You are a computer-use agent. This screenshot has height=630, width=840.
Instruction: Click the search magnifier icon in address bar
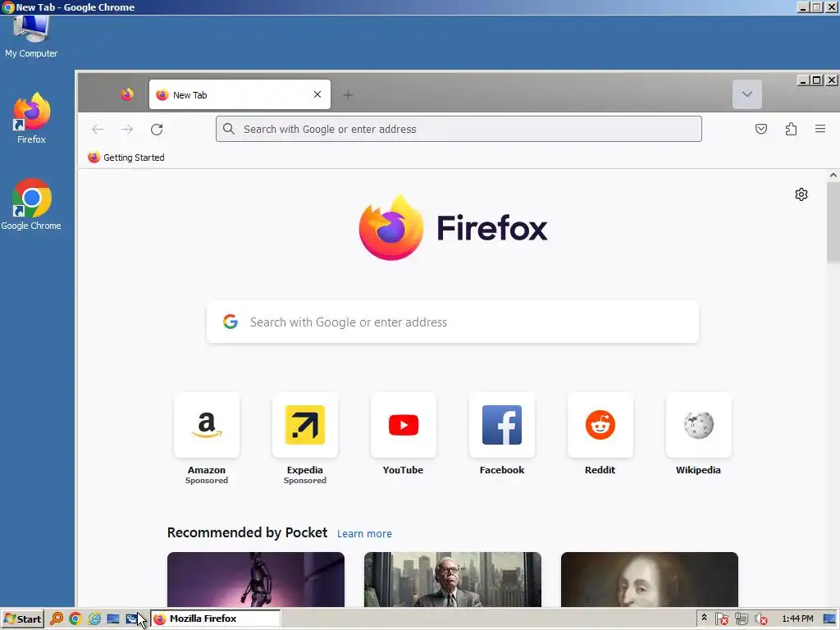229,129
